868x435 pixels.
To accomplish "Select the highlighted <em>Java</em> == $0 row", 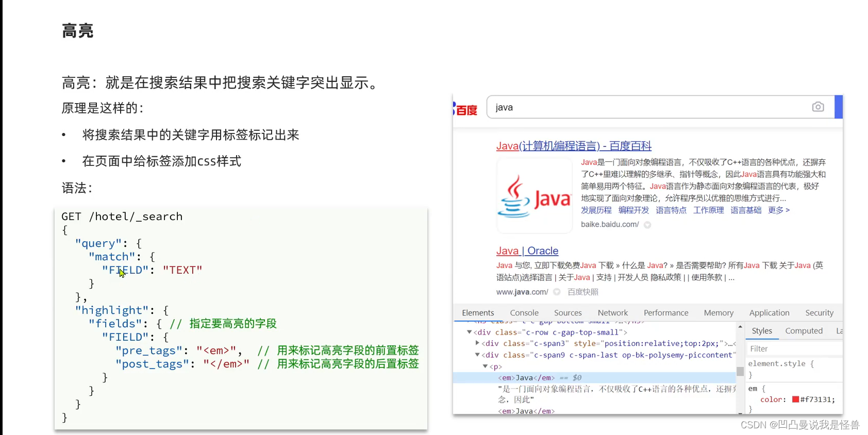I will (595, 378).
